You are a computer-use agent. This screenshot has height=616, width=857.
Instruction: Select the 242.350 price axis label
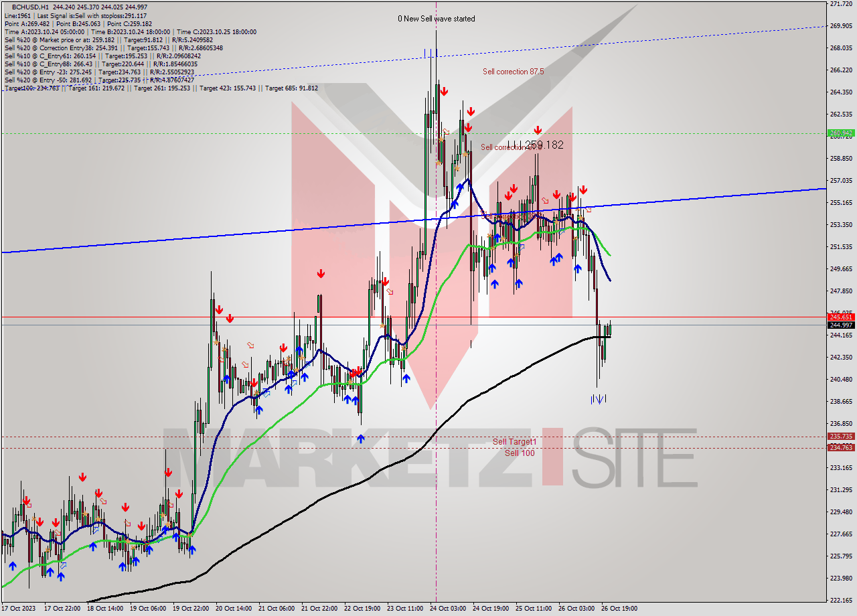point(840,357)
